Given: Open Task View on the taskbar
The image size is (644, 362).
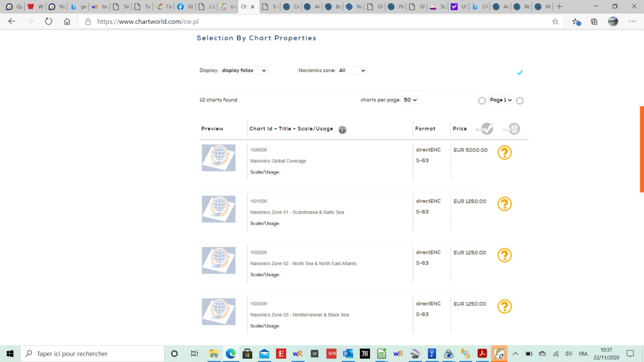Looking at the screenshot, I should [194, 353].
